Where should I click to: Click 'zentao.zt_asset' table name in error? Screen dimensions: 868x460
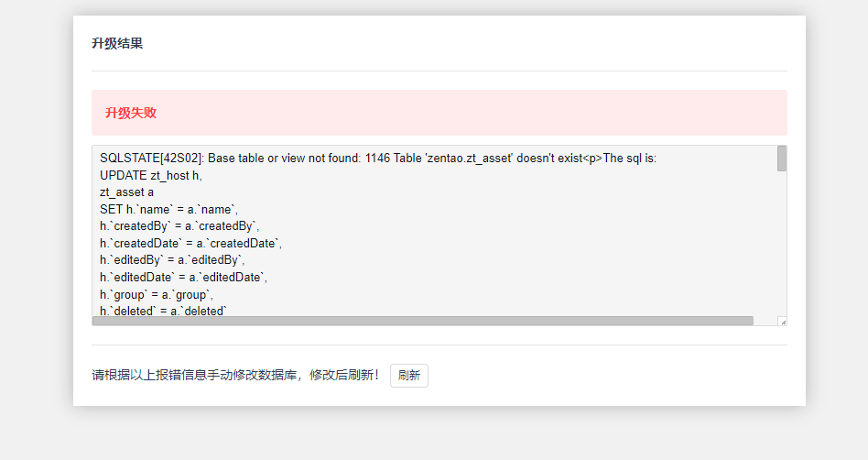click(468, 159)
